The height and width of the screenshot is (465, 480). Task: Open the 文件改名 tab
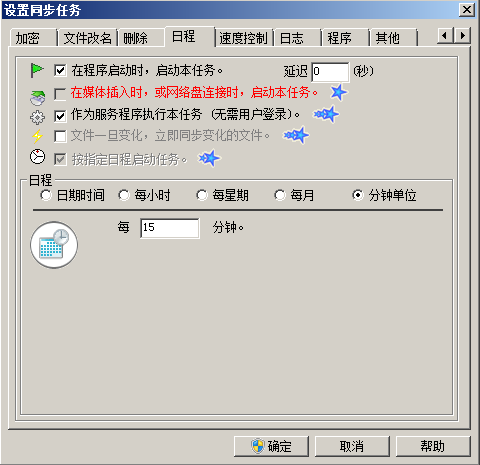[x=87, y=38]
